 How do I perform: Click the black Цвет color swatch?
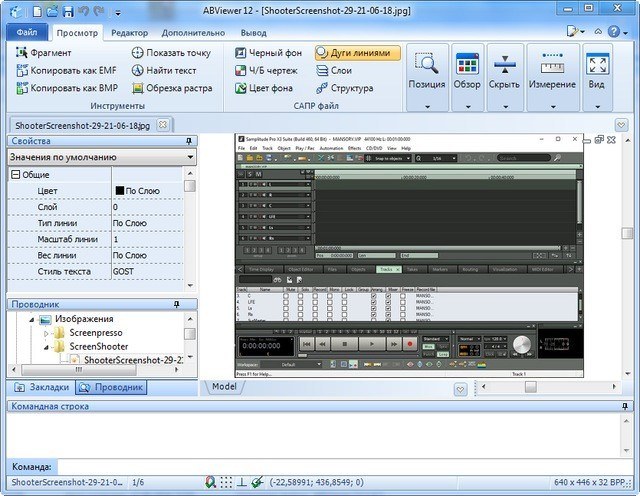click(120, 190)
